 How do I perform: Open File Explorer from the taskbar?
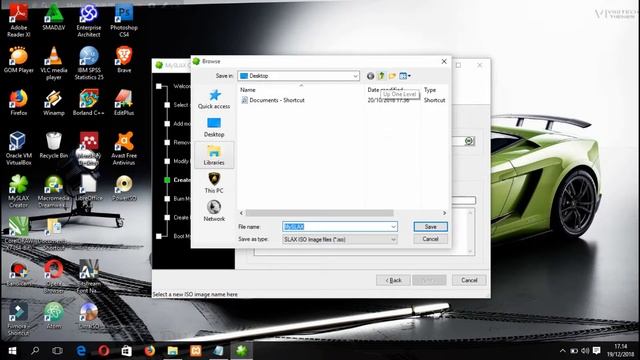(x=173, y=351)
